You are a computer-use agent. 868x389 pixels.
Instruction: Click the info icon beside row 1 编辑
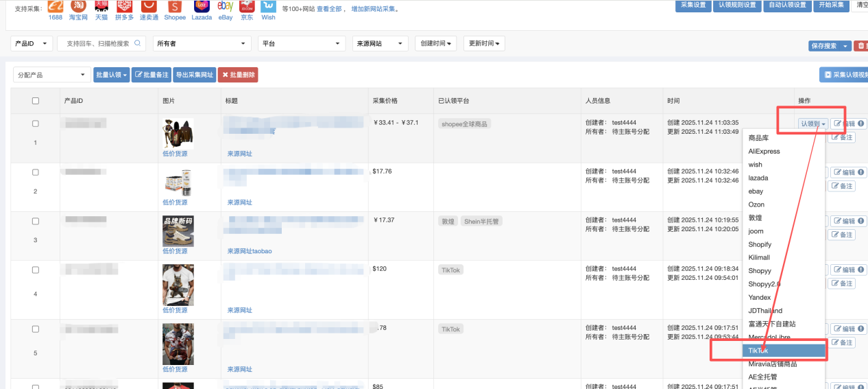click(x=861, y=124)
